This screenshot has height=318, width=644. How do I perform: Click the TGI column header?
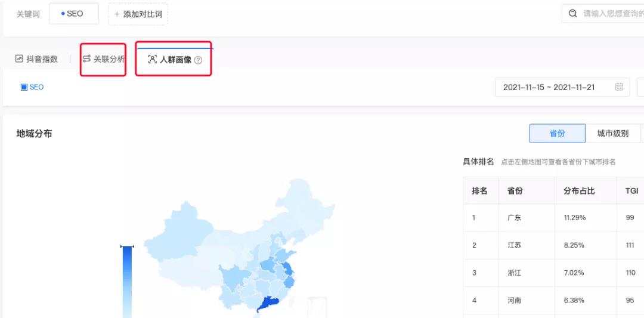point(631,191)
